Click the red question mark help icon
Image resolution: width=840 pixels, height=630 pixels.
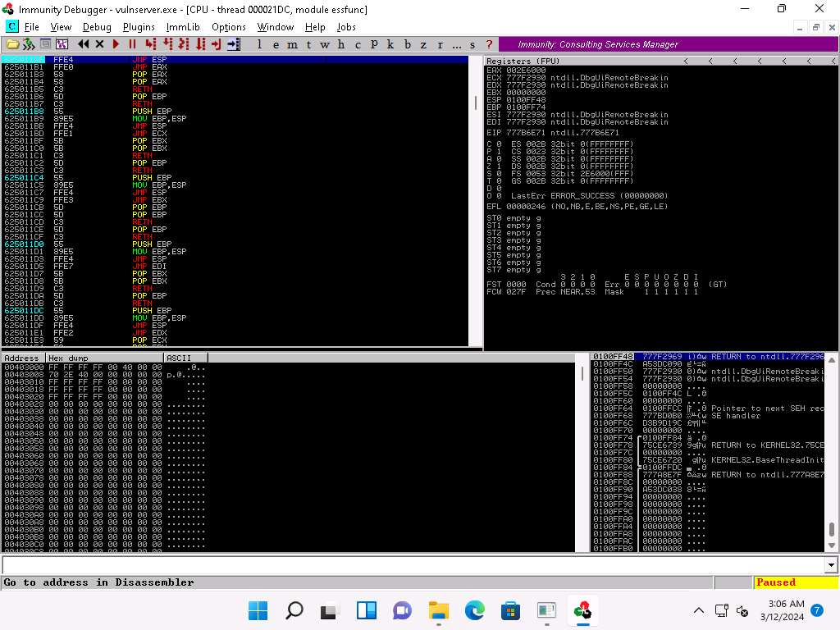pos(489,44)
